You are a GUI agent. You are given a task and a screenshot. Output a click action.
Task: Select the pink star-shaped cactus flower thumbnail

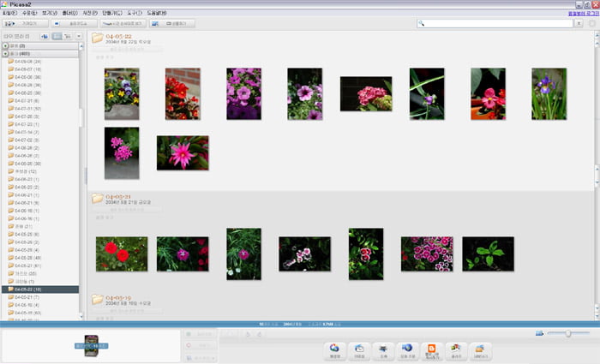[183, 153]
